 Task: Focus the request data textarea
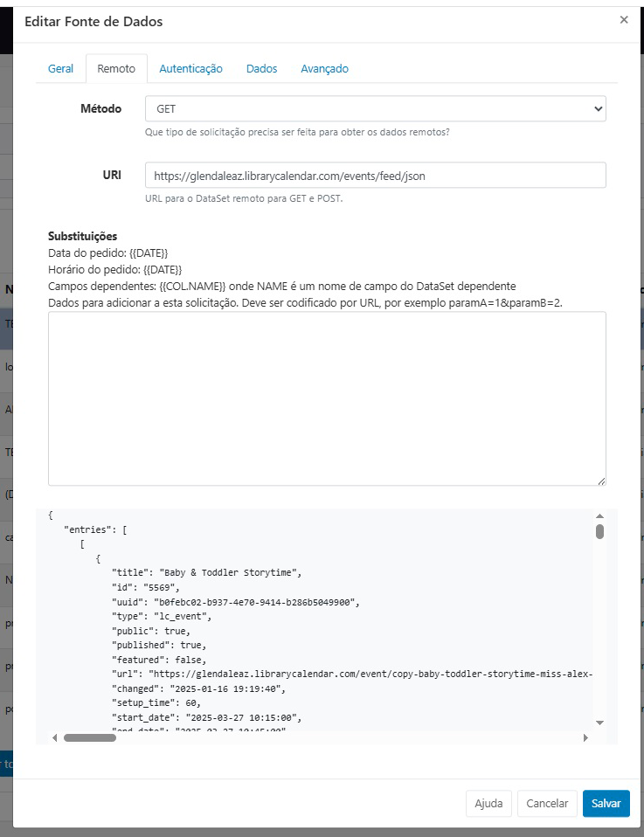pos(327,398)
